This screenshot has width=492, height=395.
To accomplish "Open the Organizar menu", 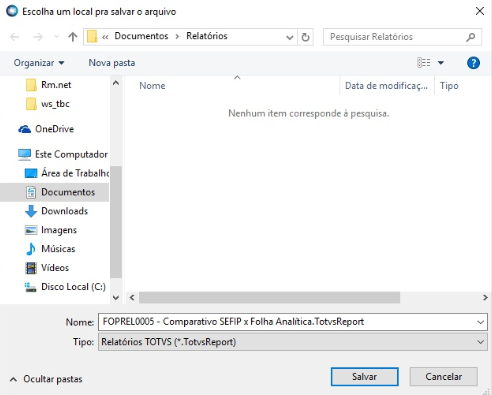I will (x=39, y=63).
